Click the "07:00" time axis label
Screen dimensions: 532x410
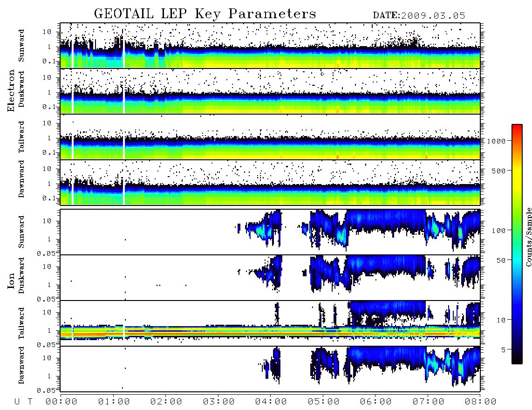[429, 402]
